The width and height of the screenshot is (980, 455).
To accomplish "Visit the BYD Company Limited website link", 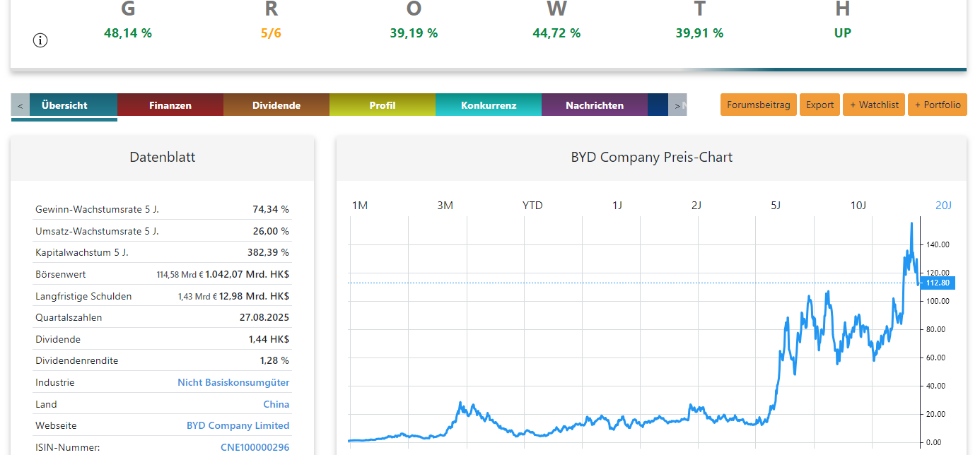I will click(238, 425).
